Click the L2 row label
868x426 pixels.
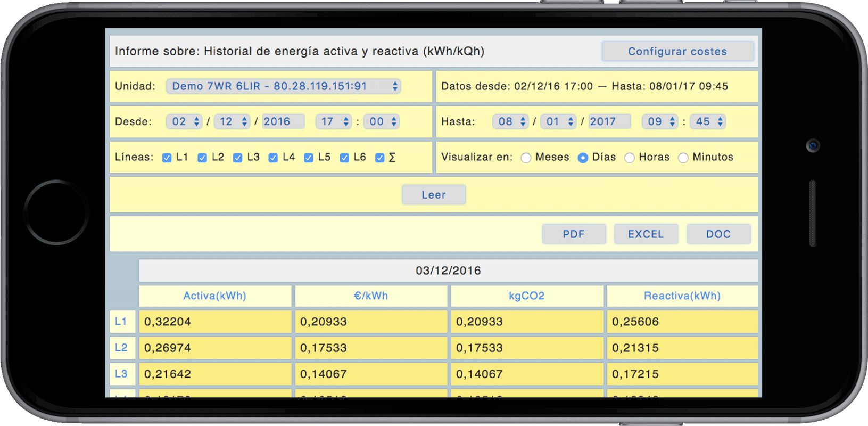pos(122,348)
